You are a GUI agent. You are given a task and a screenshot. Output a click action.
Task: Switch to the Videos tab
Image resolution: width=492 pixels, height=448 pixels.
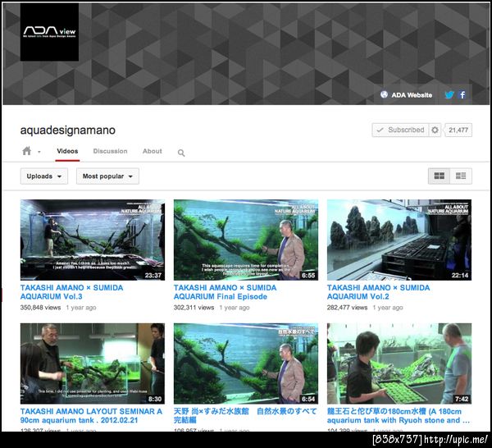click(67, 151)
